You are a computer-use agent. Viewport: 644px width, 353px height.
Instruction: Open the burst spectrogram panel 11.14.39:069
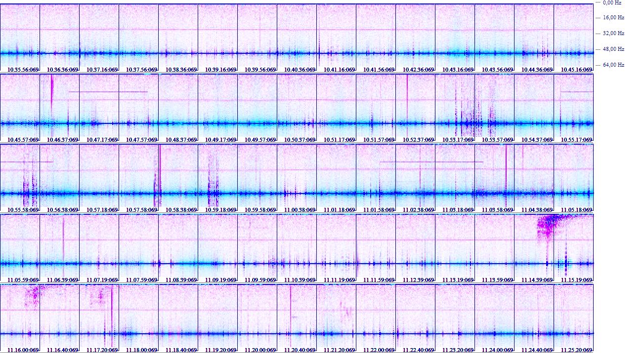[x=534, y=249]
